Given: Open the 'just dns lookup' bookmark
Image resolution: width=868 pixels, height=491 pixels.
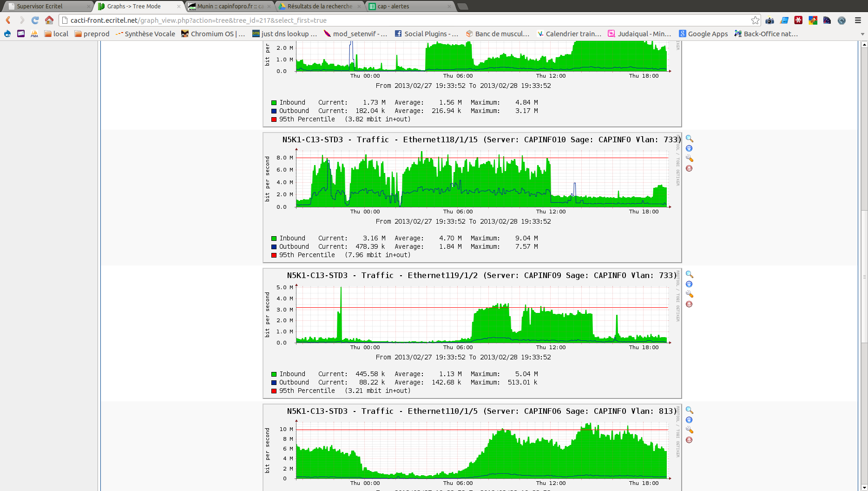Looking at the screenshot, I should tap(284, 33).
